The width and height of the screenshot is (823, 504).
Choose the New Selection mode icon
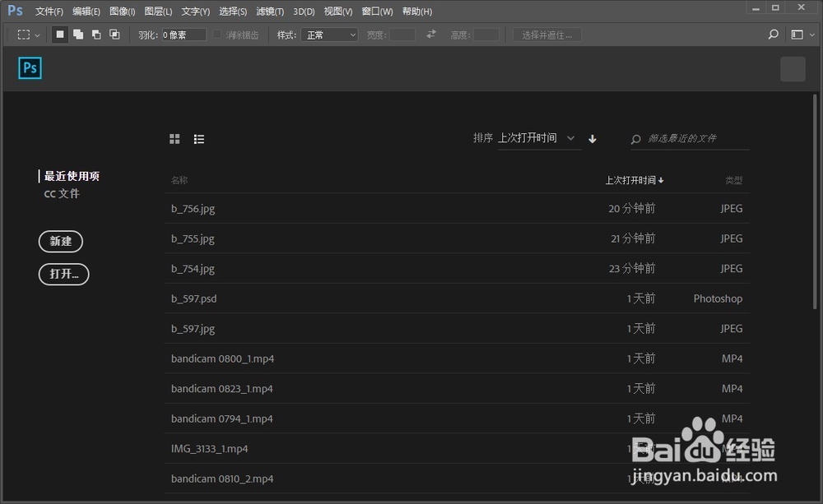pyautogui.click(x=60, y=35)
